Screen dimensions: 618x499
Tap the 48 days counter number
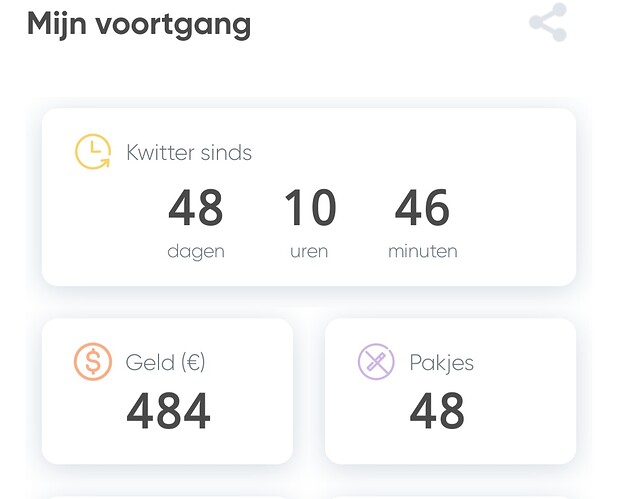pos(196,209)
